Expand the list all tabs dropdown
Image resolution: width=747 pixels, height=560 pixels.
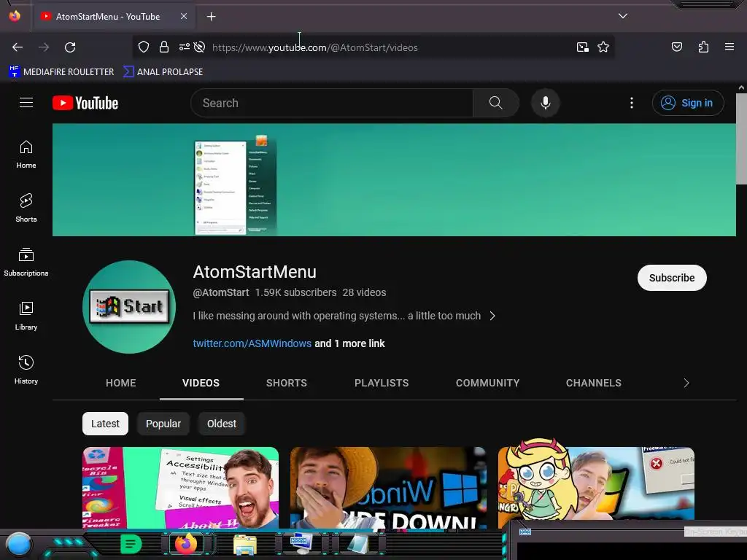coord(623,16)
